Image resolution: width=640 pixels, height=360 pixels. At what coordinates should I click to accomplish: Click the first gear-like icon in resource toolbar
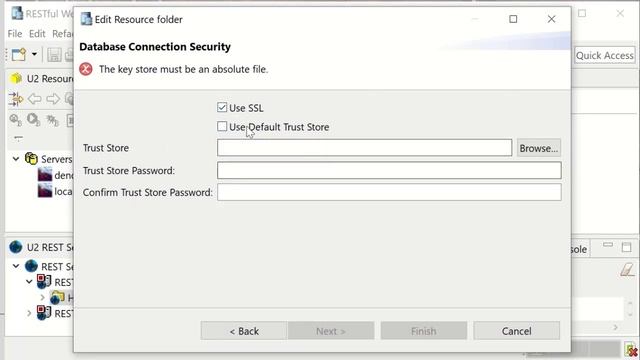pos(16,120)
